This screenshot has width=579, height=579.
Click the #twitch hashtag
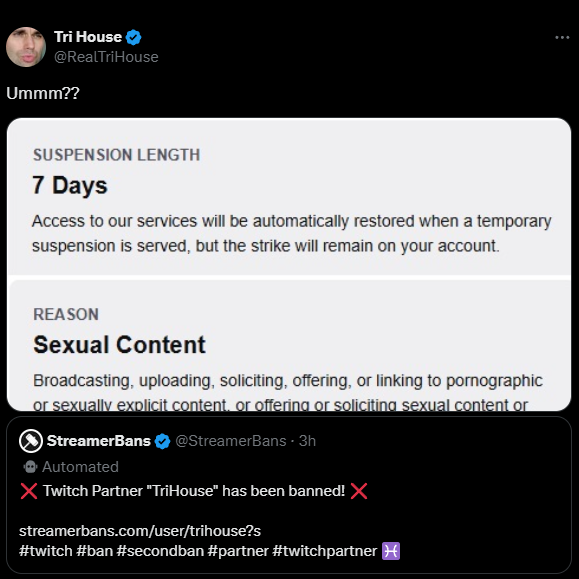(x=46, y=551)
